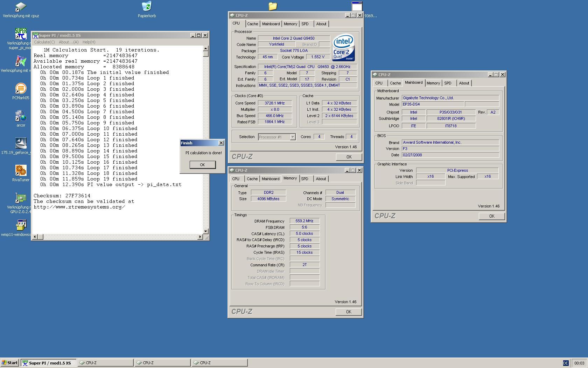The image size is (588, 368).
Task: Click OK in the CPU-Z Memory window
Action: tap(349, 312)
